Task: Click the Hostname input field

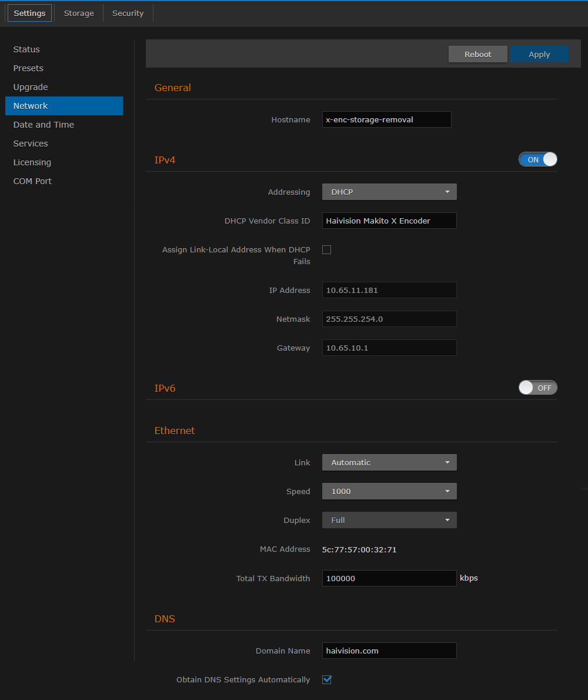Action: (386, 119)
